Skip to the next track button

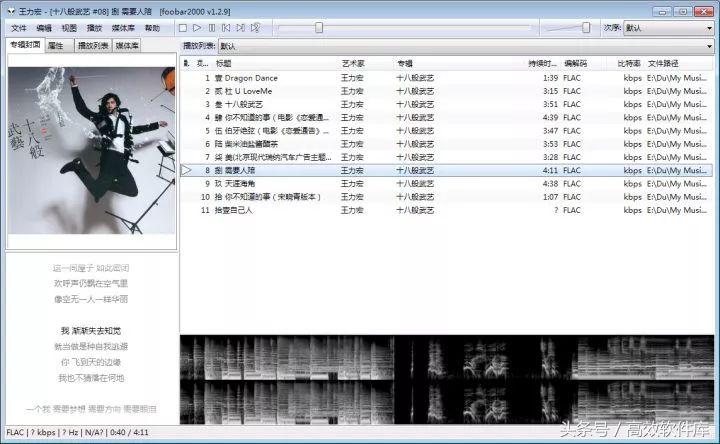coord(241,28)
